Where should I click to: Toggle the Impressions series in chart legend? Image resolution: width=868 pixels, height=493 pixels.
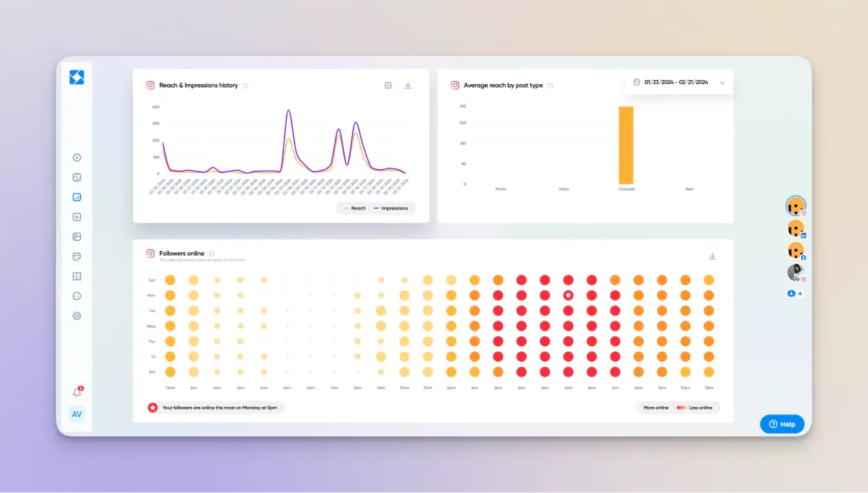tap(391, 208)
